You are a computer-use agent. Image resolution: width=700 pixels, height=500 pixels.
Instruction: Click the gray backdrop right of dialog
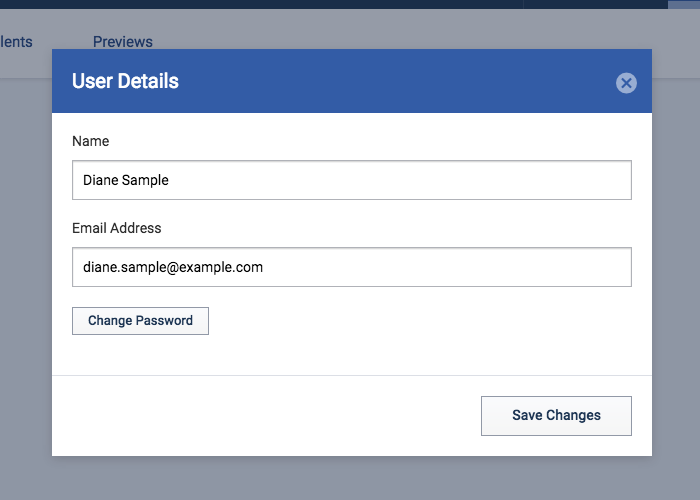pyautogui.click(x=676, y=268)
